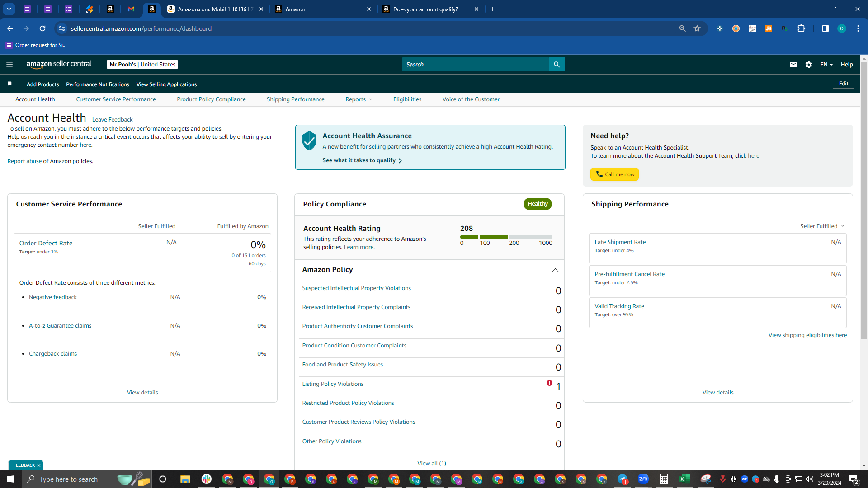Open Late Shipment Rate link
Screen dimensions: 868x488
pyautogui.click(x=620, y=242)
